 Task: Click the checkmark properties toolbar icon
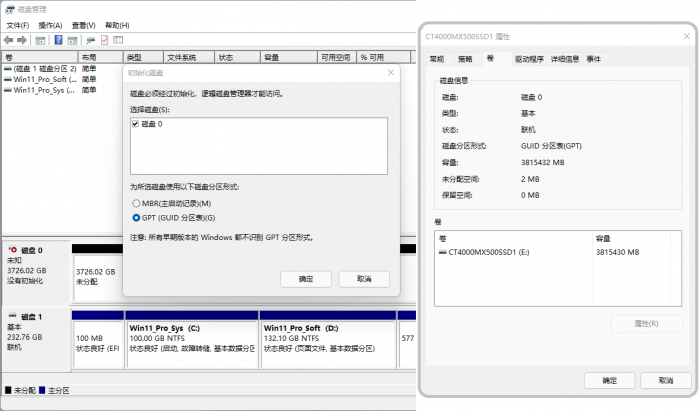(104, 40)
